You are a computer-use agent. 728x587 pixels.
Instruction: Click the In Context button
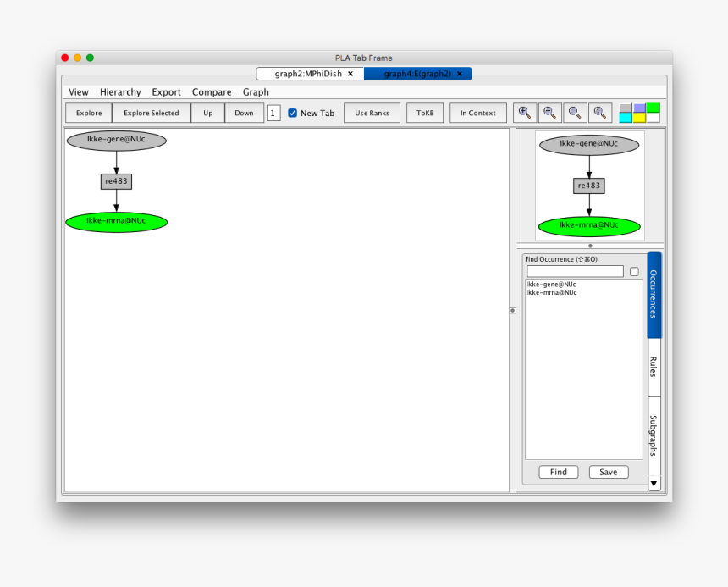[x=478, y=113]
